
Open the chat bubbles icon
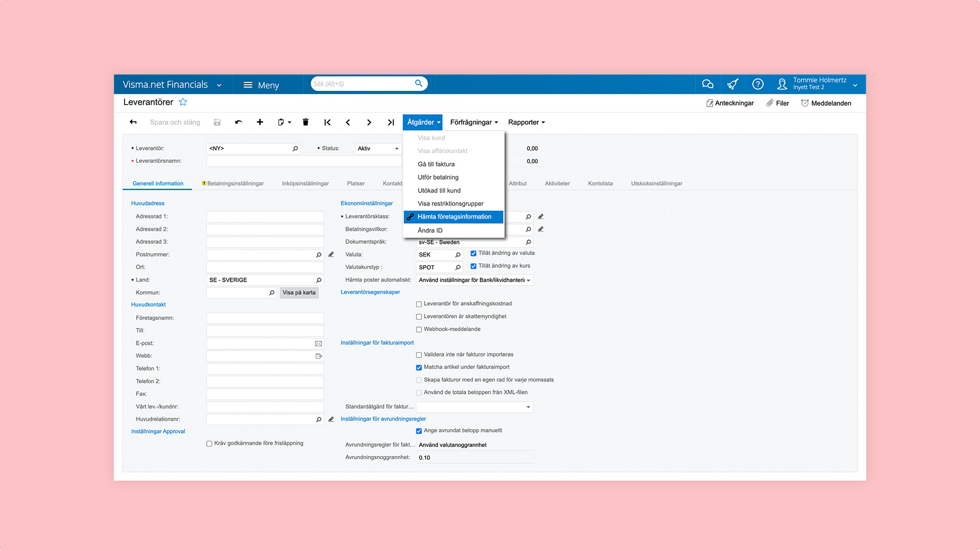click(x=707, y=84)
